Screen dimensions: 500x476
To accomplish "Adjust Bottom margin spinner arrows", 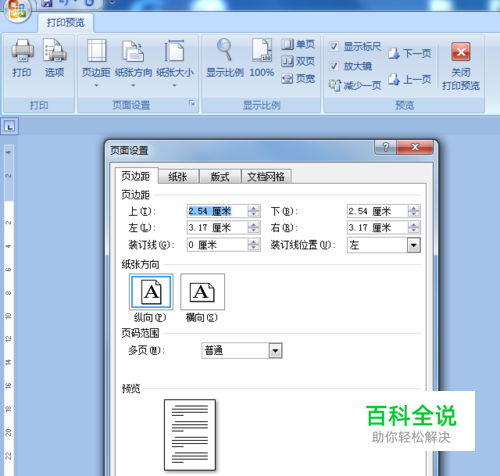I will 414,211.
